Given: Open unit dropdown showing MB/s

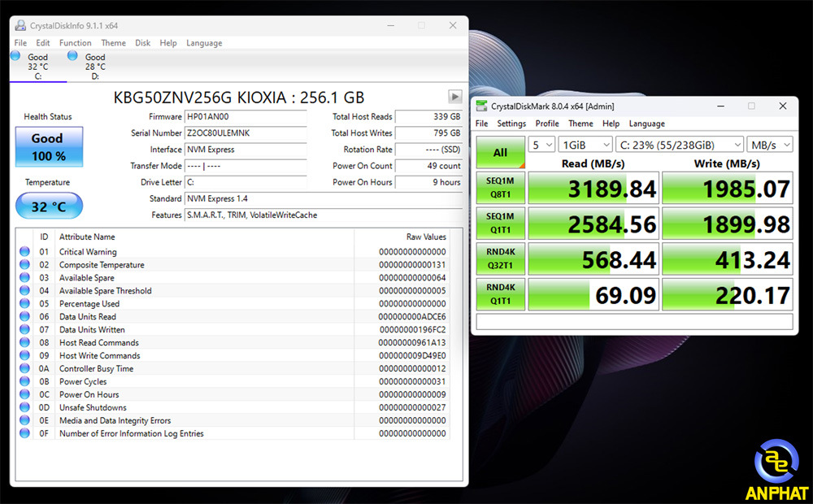Looking at the screenshot, I should tap(770, 145).
